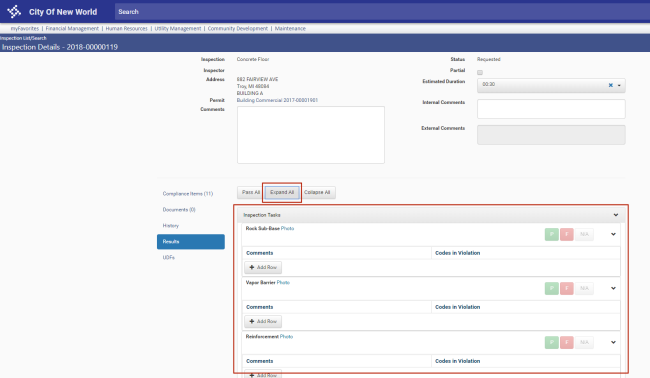
Task: Open the myFavorites menu
Action: 25,29
